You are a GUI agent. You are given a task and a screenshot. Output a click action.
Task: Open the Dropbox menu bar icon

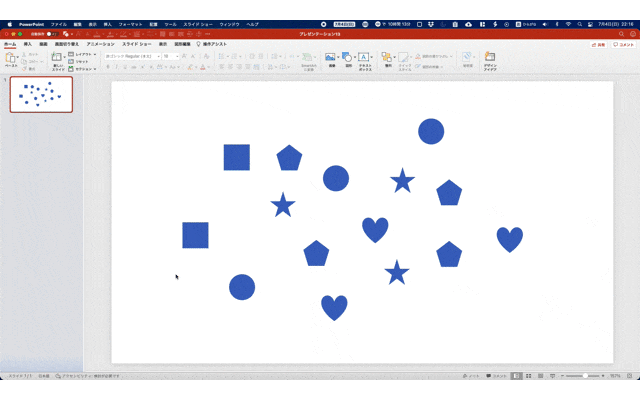pyautogui.click(x=431, y=24)
